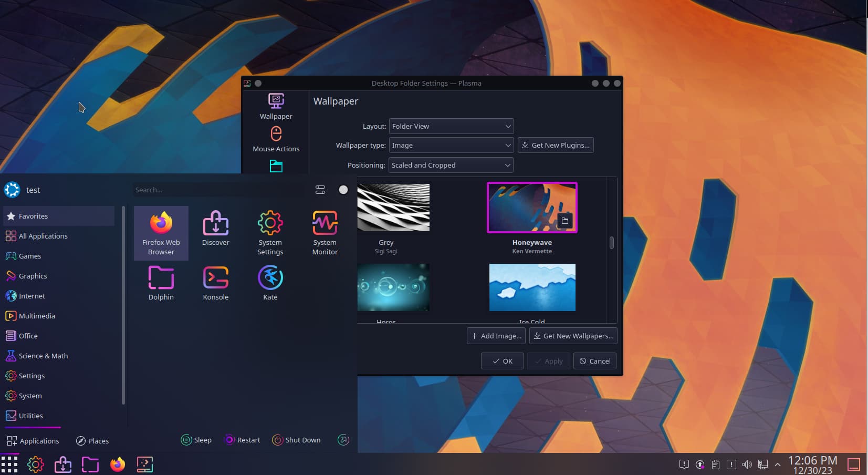Screen dimensions: 868x475
Task: Click the test user avatar icon
Action: tap(12, 190)
